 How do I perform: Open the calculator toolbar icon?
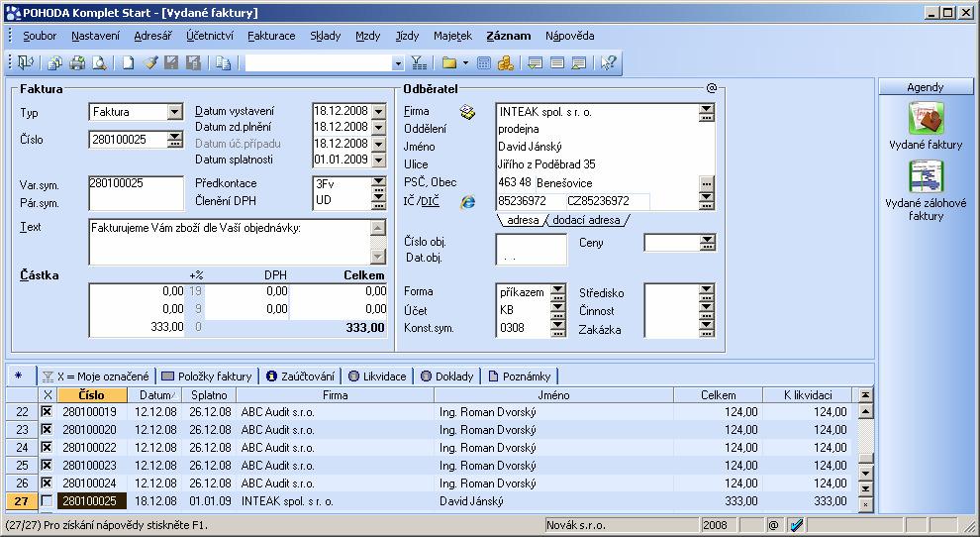484,62
